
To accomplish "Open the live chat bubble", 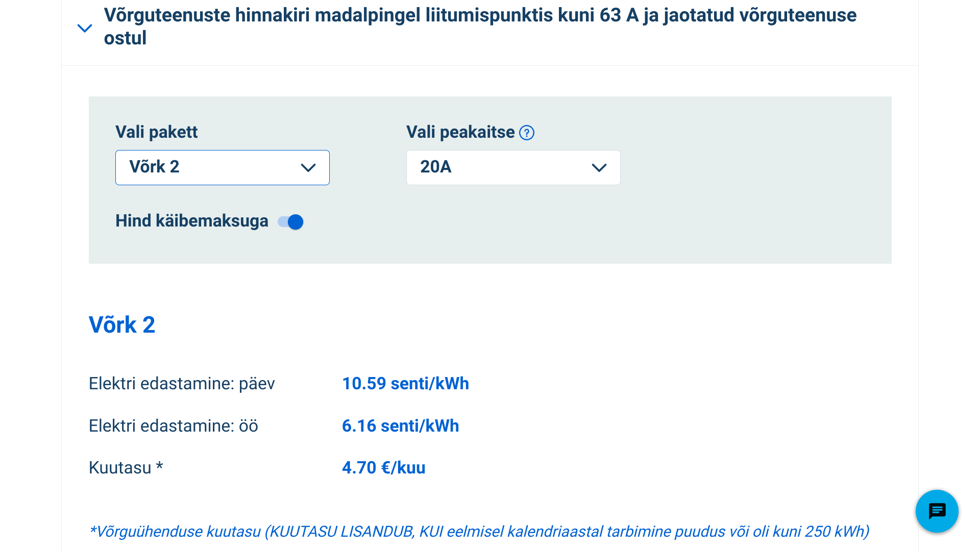I will click(x=937, y=511).
